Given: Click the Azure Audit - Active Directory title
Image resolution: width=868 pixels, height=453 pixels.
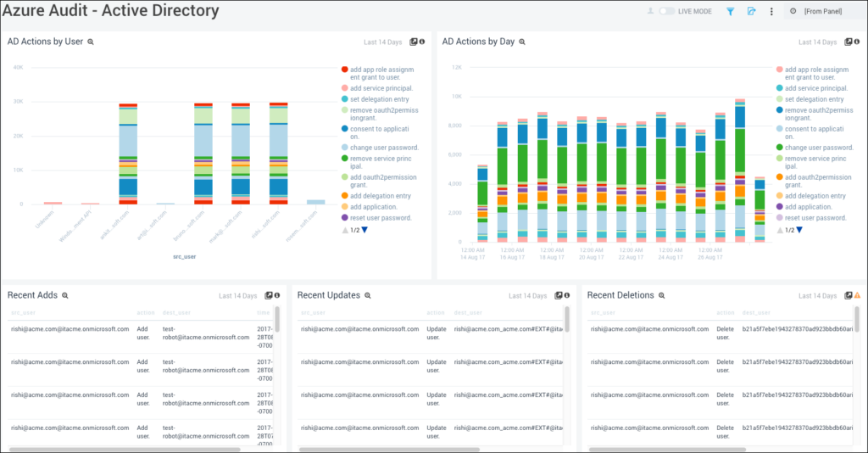Looking at the screenshot, I should tap(111, 11).
